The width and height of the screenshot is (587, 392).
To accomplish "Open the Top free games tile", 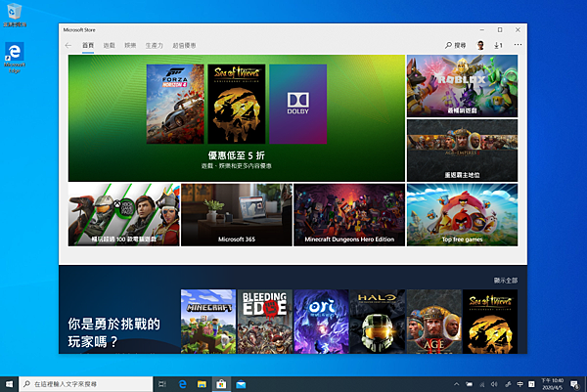I will [x=463, y=215].
